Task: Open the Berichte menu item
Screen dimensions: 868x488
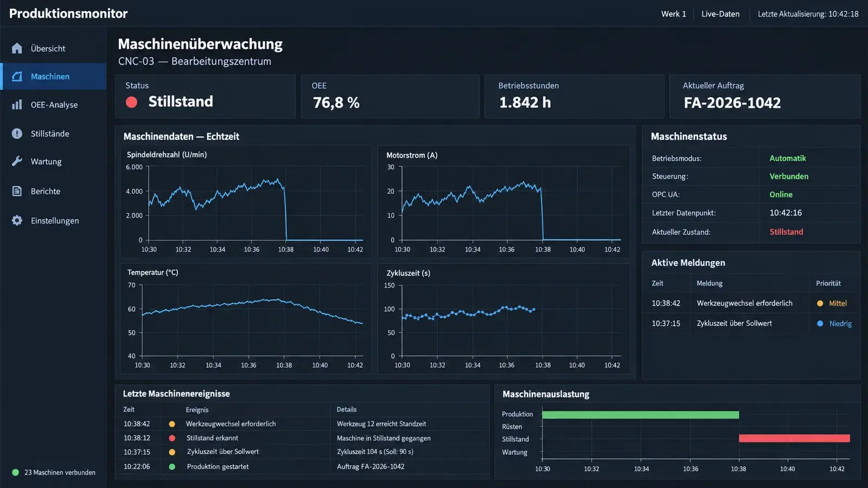Action: [x=53, y=191]
